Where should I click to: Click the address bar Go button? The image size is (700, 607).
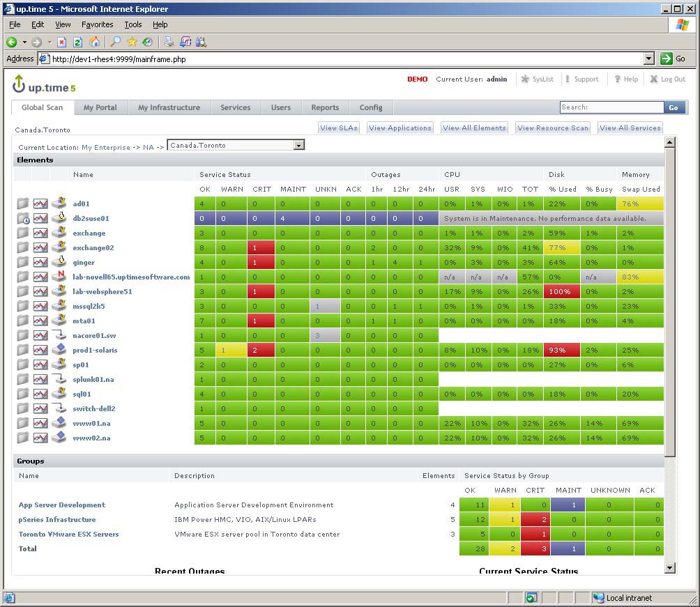coord(674,59)
